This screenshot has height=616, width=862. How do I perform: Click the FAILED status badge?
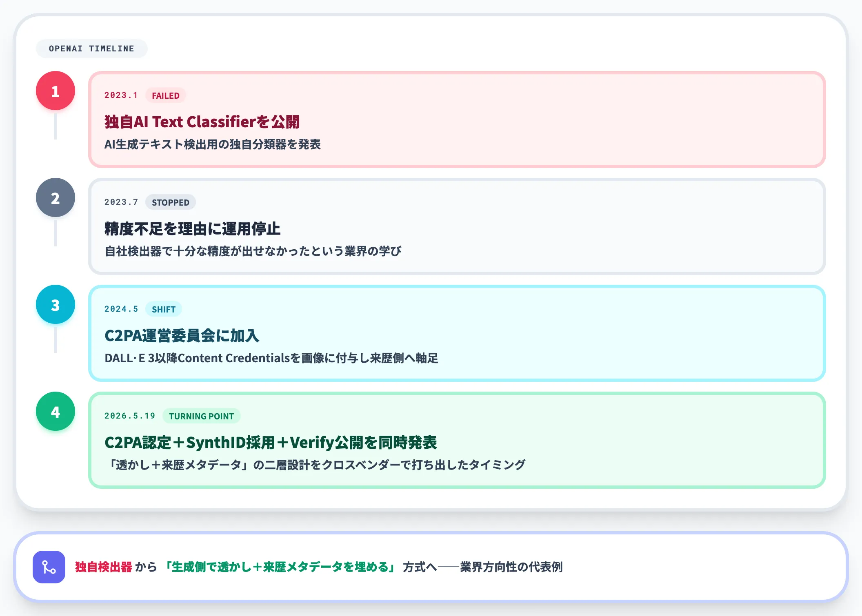[x=166, y=95]
